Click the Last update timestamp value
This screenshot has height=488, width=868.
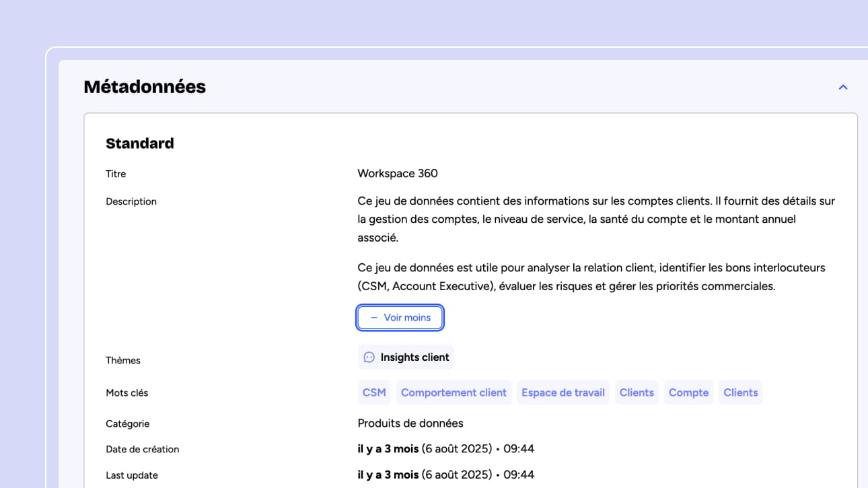(x=445, y=475)
